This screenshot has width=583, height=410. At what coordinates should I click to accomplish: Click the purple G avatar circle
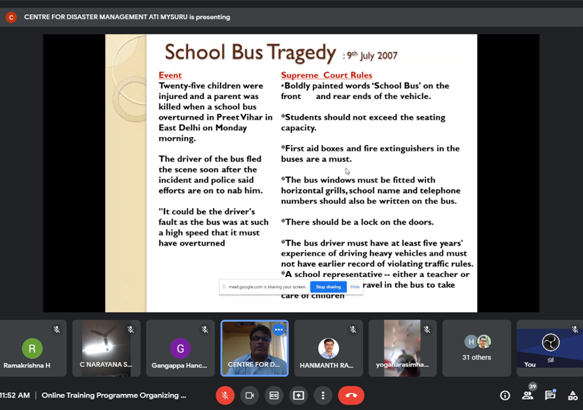click(180, 348)
